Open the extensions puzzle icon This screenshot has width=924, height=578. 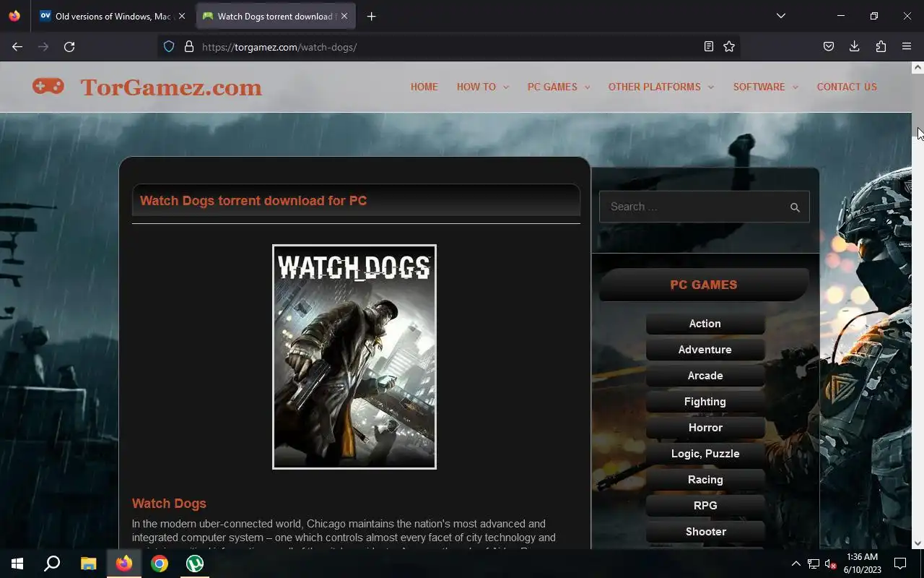click(881, 47)
